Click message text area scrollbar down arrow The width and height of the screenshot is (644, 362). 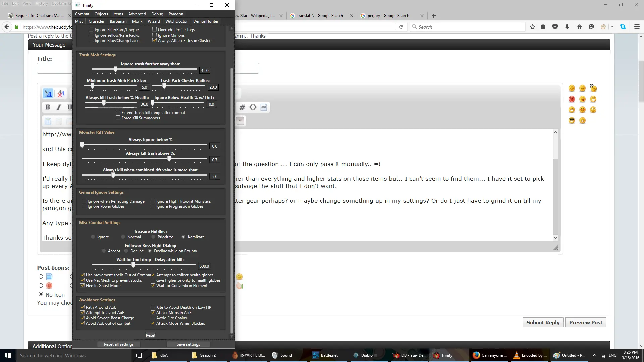[x=555, y=238]
